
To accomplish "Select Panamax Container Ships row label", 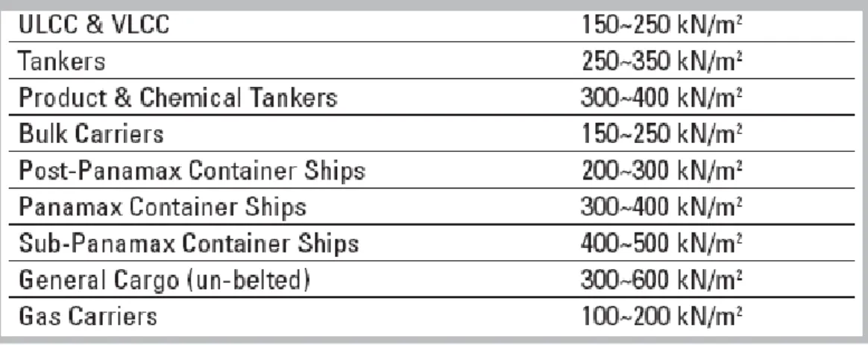I will click(x=163, y=207).
